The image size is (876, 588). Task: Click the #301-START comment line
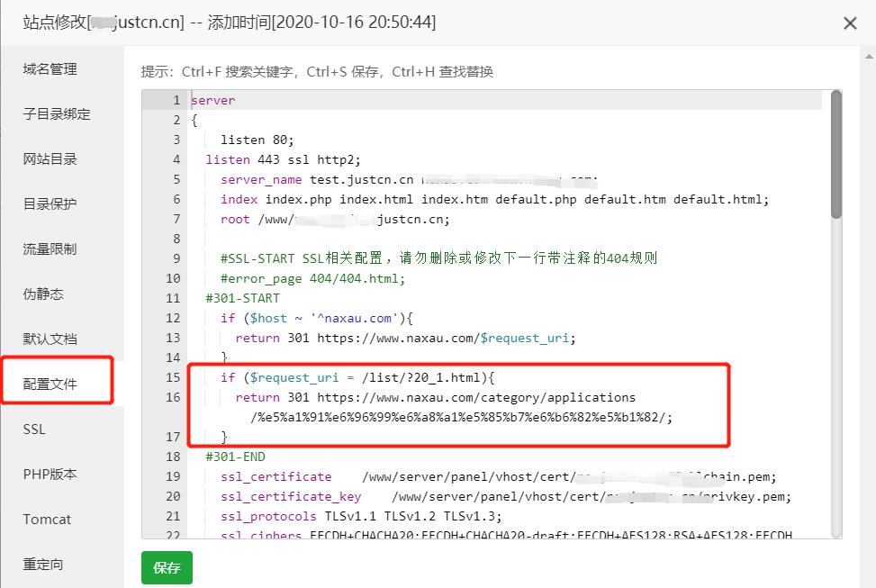[243, 298]
